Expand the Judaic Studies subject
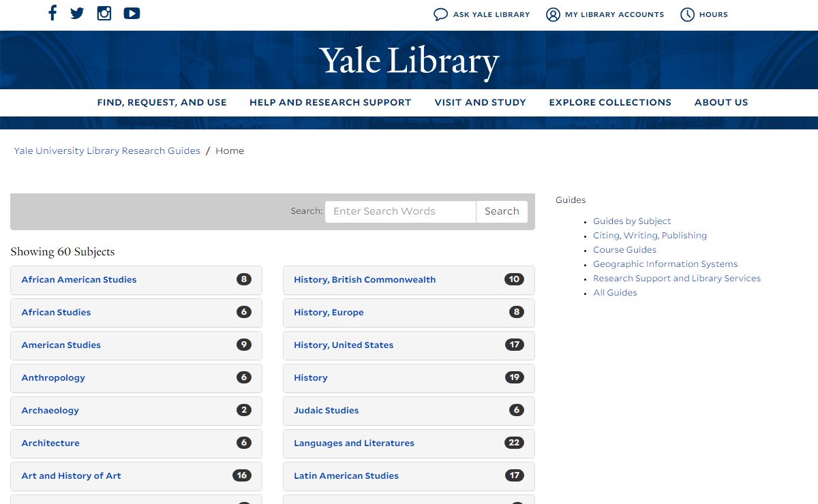The width and height of the screenshot is (818, 504). pyautogui.click(x=409, y=411)
